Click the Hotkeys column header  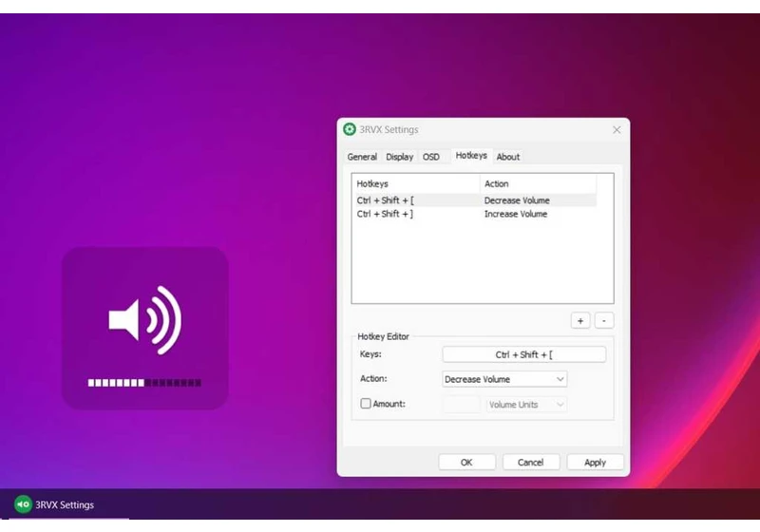(x=416, y=183)
